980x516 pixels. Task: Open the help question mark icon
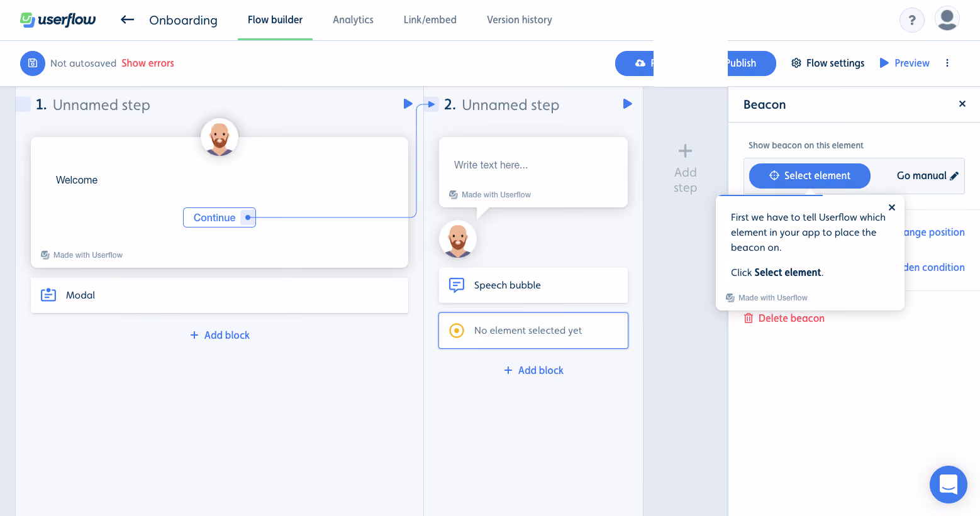coord(911,20)
